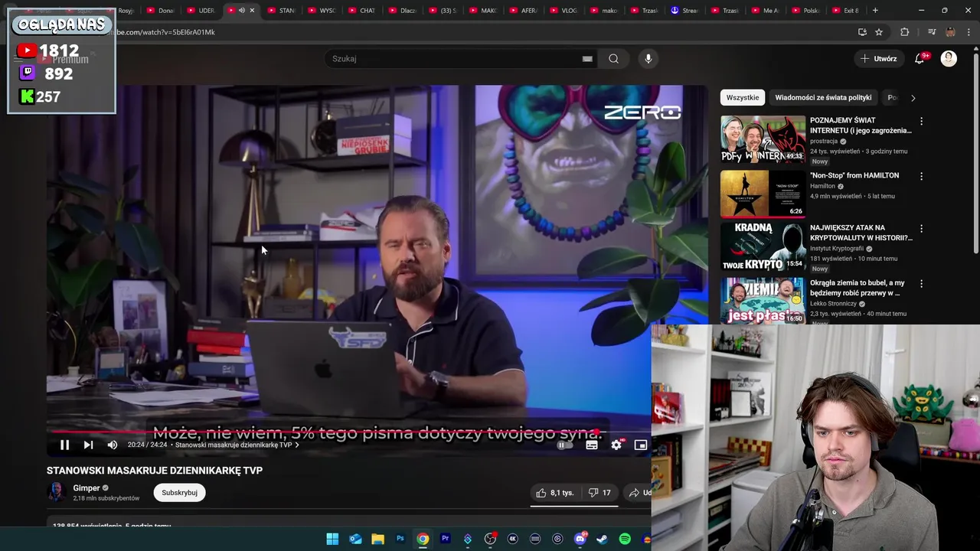Viewport: 980px width, 551px height.
Task: Open options menu for Non-Stop from HAMILTON
Action: click(921, 176)
